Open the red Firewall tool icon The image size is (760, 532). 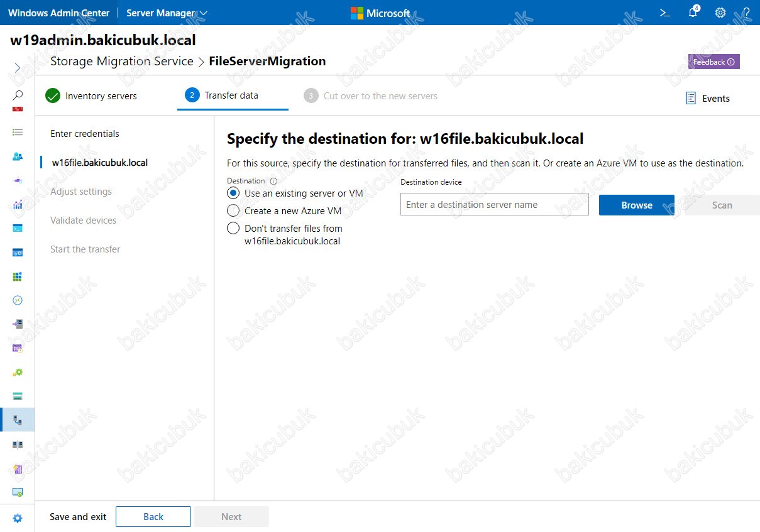pos(18,109)
